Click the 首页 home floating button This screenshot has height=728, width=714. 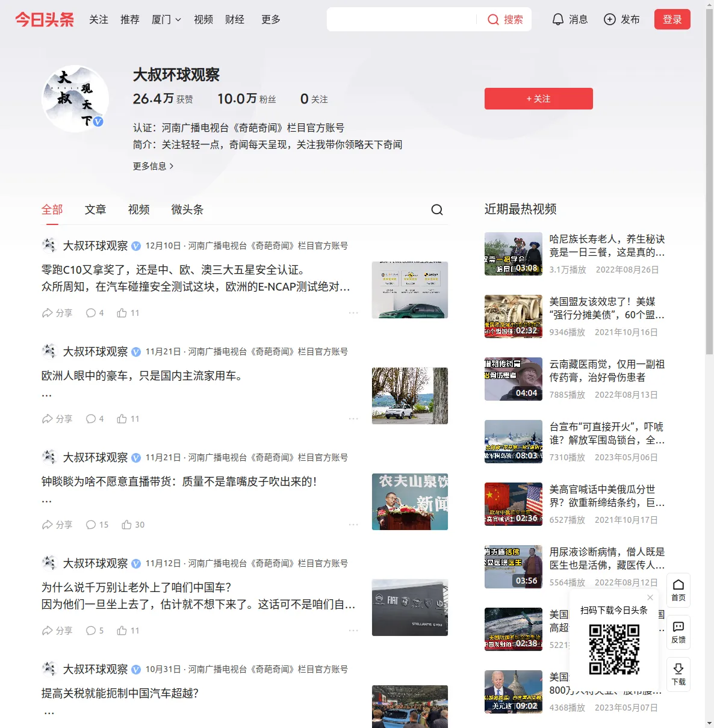pyautogui.click(x=678, y=590)
